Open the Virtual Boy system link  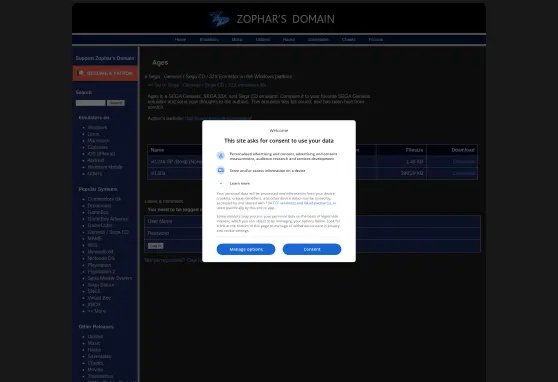pyautogui.click(x=99, y=298)
